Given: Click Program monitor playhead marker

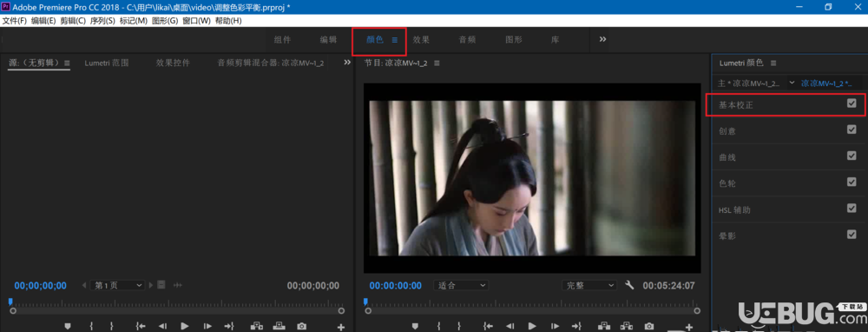Looking at the screenshot, I should pos(365,302).
